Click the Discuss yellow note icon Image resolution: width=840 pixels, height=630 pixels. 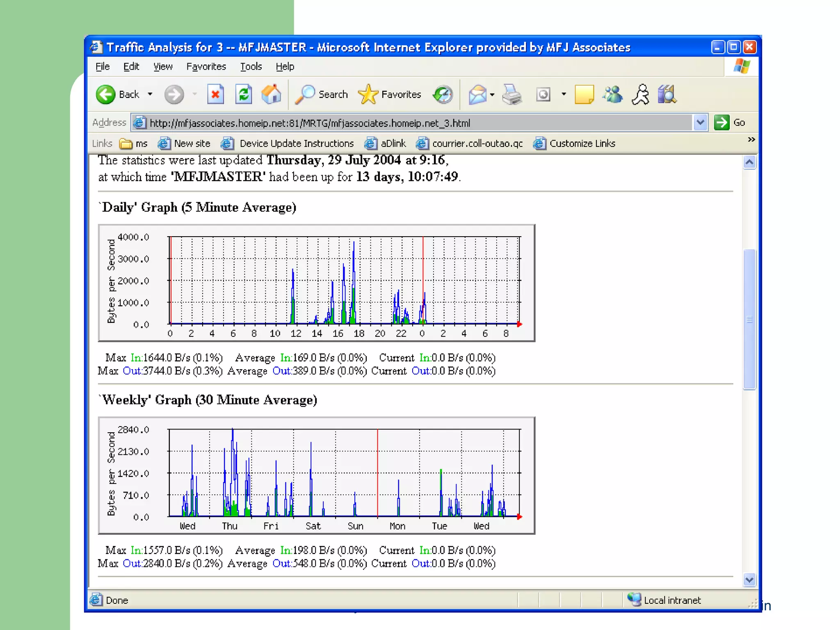pos(584,94)
